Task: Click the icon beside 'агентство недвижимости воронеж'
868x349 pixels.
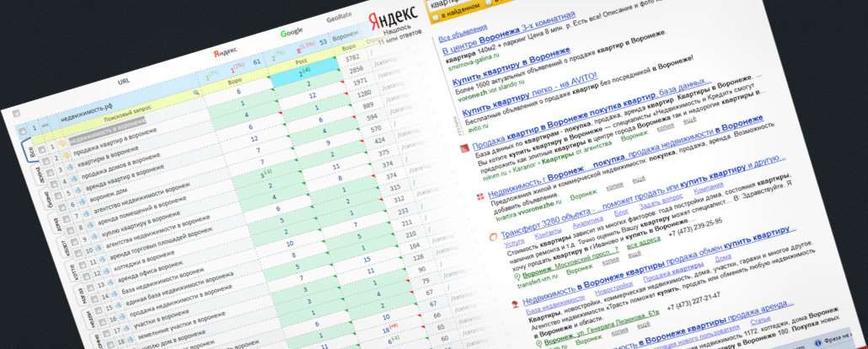Action: coord(88,215)
